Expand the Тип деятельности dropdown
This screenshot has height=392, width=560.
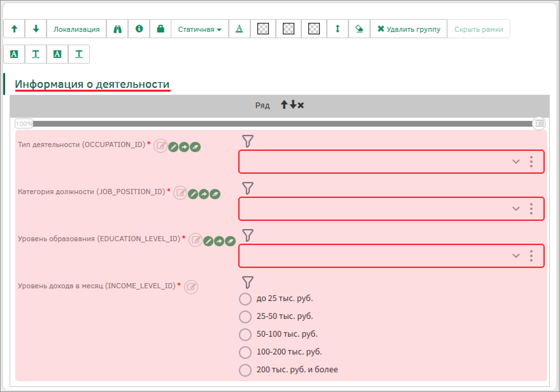point(516,162)
